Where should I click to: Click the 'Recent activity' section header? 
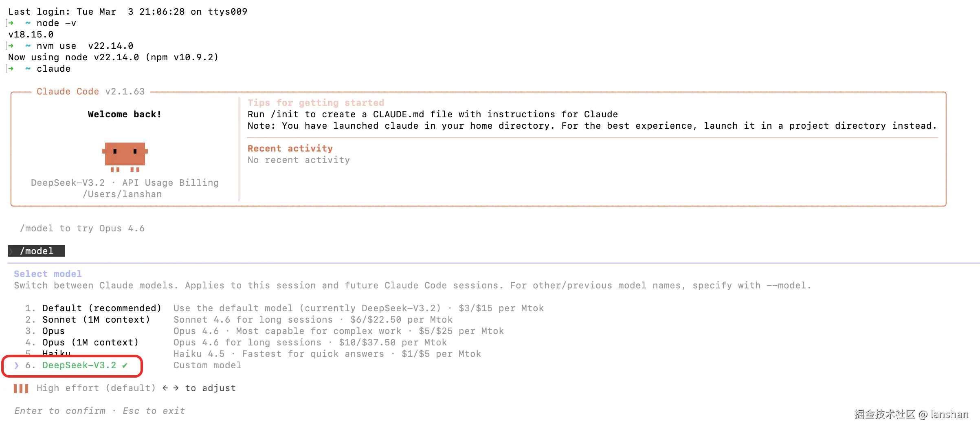pyautogui.click(x=290, y=149)
